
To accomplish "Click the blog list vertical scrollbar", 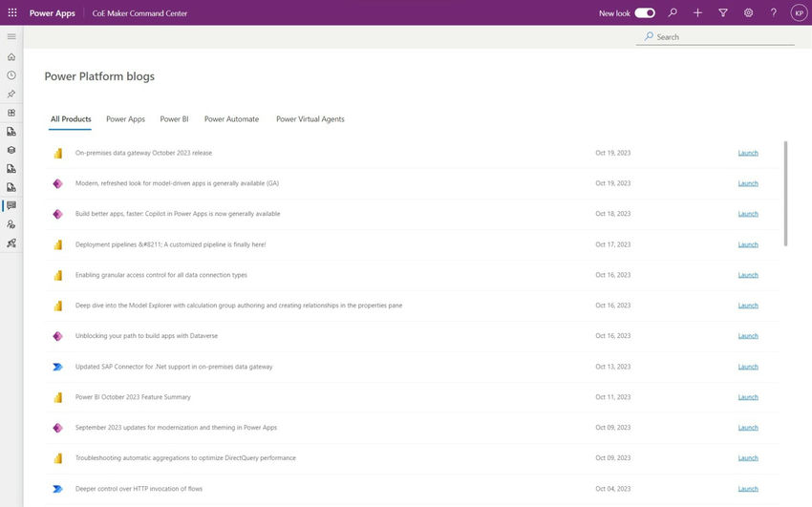I will (x=785, y=194).
